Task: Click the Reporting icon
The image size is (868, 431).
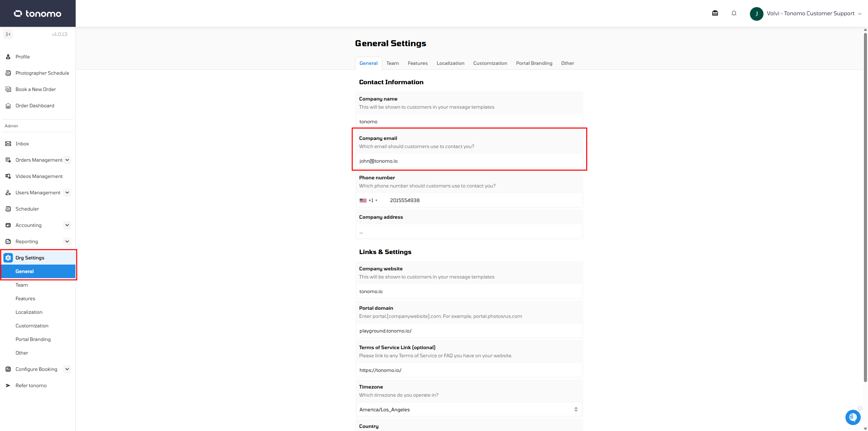Action: point(8,241)
